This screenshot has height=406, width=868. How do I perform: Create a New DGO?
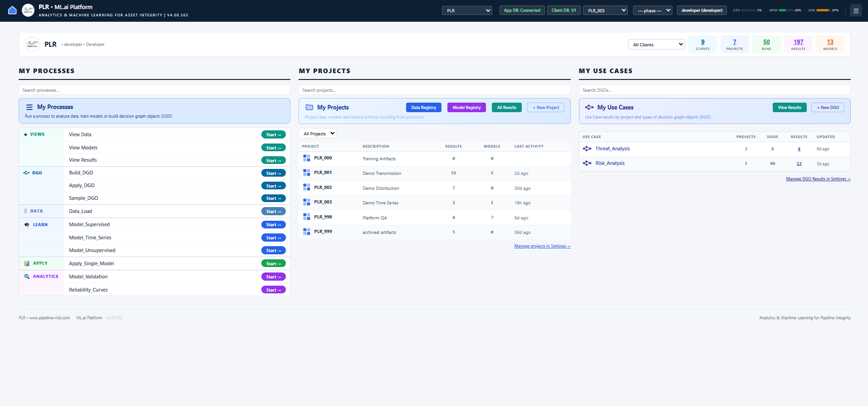828,108
